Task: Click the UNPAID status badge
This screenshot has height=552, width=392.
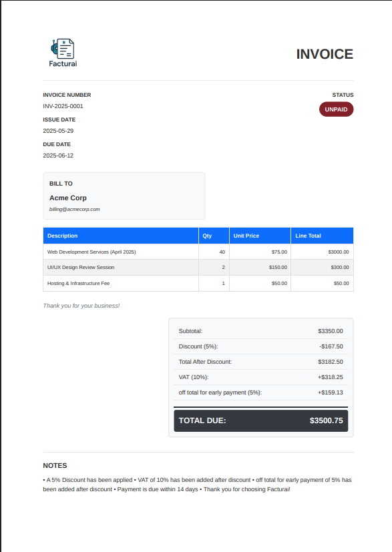Action: 336,109
